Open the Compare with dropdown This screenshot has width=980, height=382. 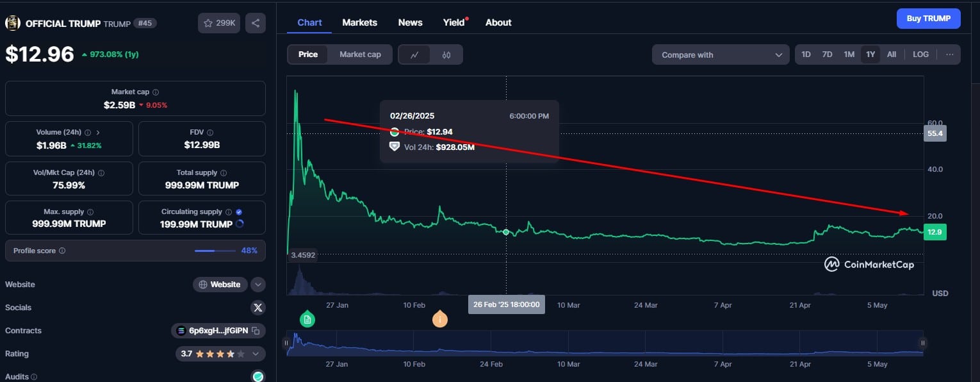tap(721, 54)
